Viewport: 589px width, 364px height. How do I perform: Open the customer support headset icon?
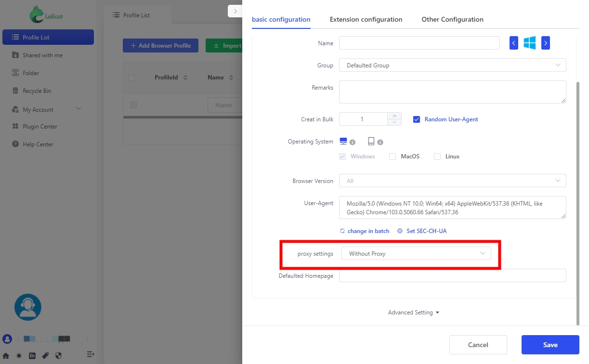point(28,307)
